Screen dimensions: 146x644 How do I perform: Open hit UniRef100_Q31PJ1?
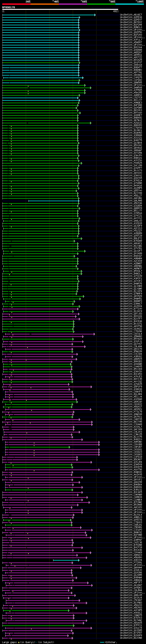point(131,342)
